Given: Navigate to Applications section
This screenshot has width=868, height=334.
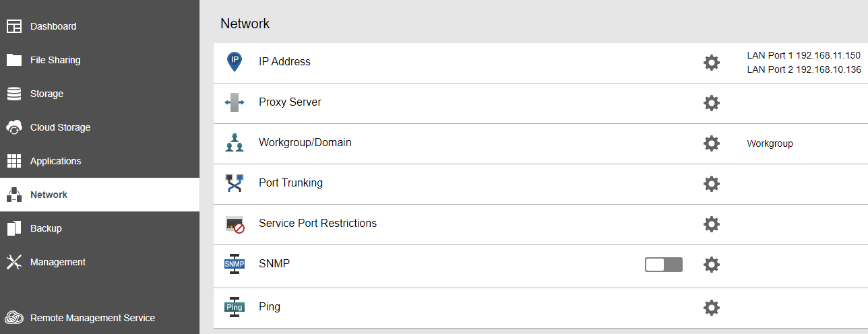Looking at the screenshot, I should [x=55, y=161].
